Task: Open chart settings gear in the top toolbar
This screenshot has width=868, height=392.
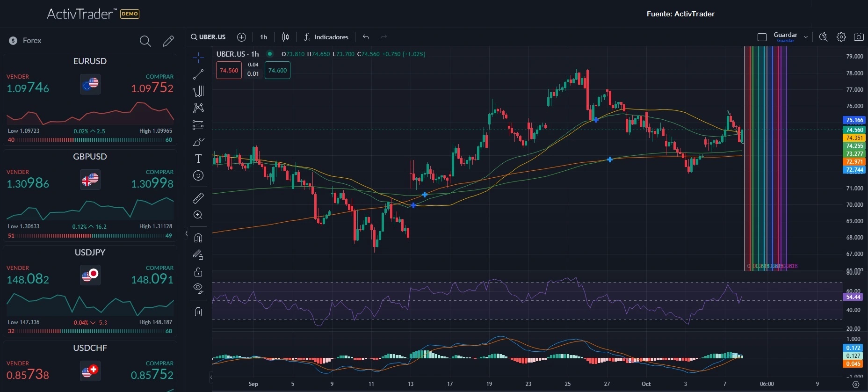Action: pos(841,37)
